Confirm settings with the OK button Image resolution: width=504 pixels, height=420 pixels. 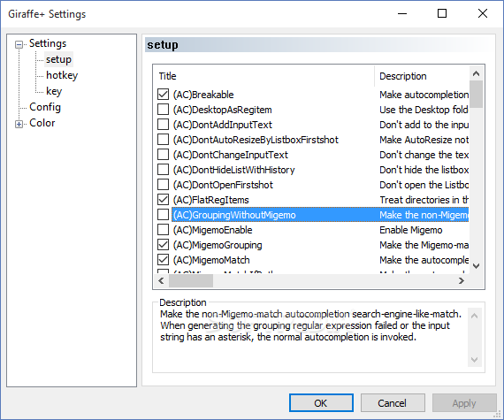point(321,403)
